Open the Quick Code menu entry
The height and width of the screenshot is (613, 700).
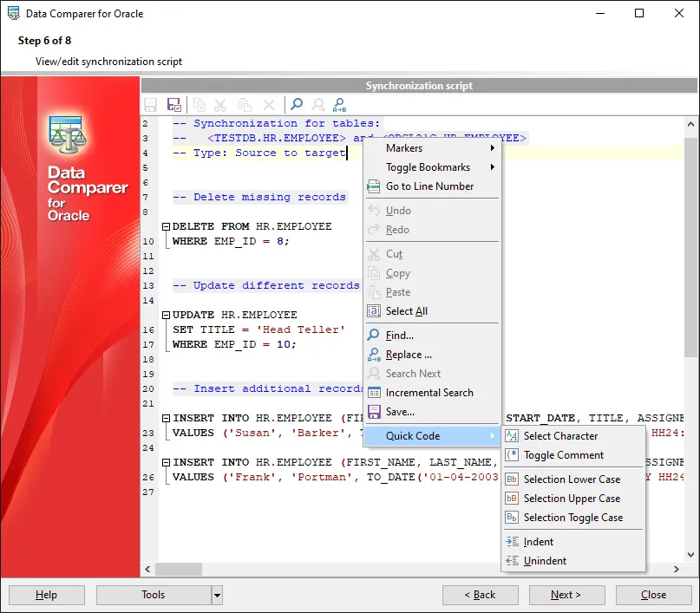coord(432,436)
